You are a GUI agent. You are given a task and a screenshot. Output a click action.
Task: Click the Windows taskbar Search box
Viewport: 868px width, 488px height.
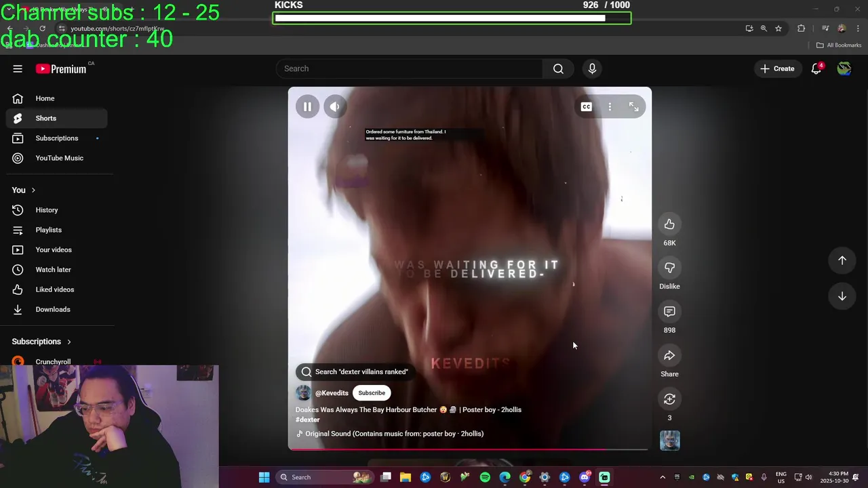coord(324,477)
